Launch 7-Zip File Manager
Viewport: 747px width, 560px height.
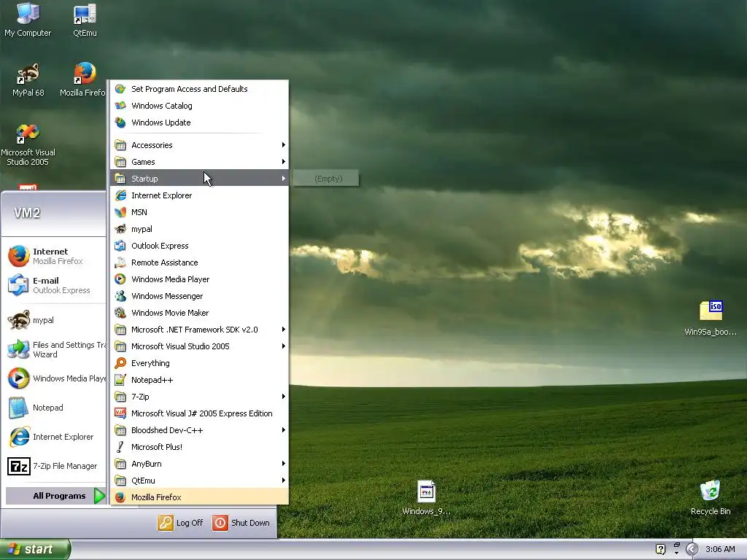(54, 466)
